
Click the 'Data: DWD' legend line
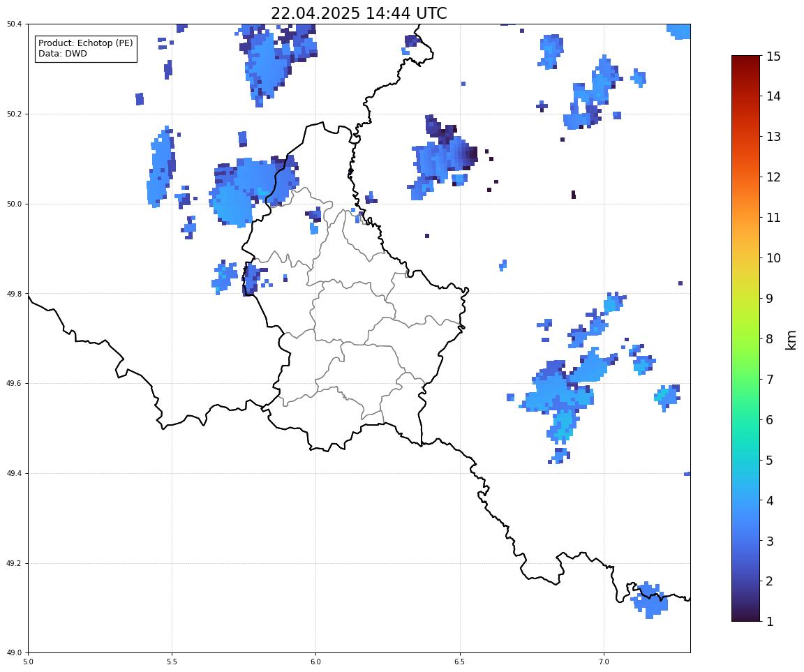tap(63, 54)
